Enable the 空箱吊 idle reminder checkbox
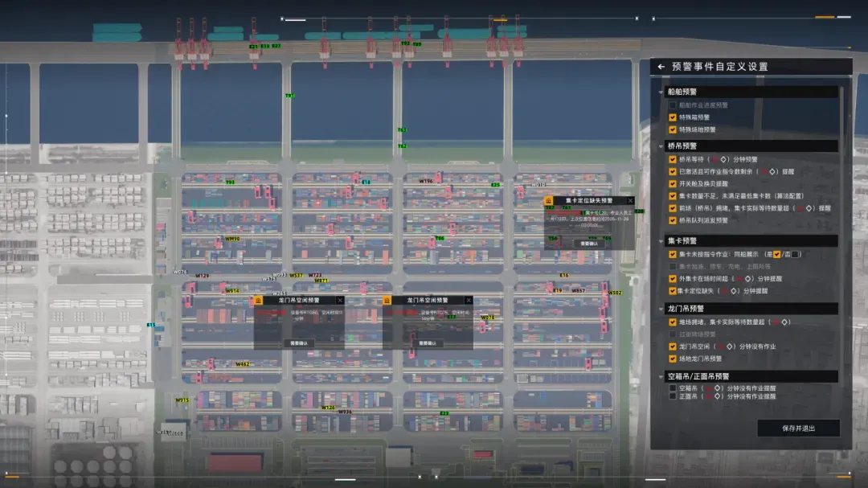The image size is (868, 488). pyautogui.click(x=673, y=388)
